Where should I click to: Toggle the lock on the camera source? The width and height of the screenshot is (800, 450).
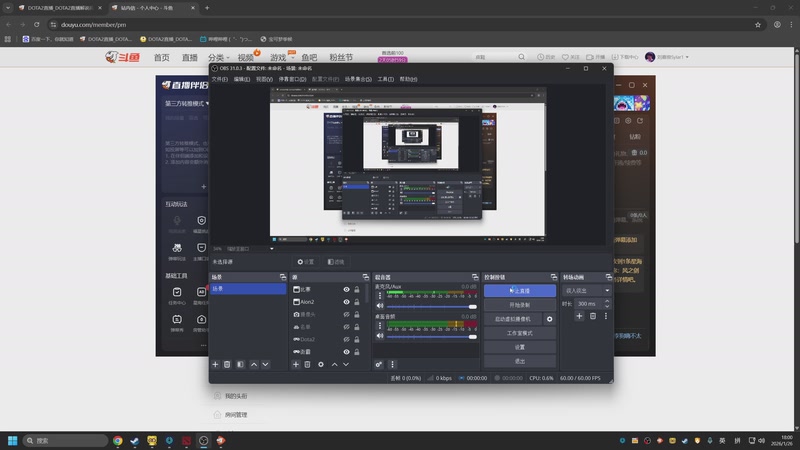(357, 314)
